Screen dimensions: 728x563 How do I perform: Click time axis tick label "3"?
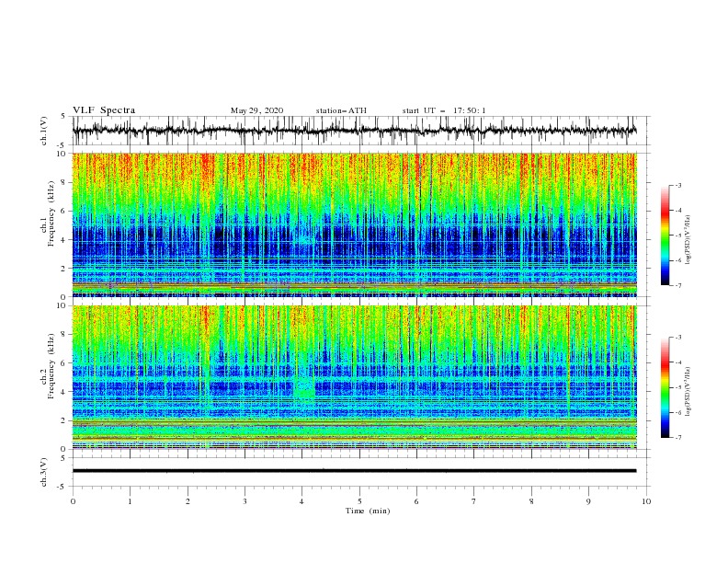pos(245,501)
